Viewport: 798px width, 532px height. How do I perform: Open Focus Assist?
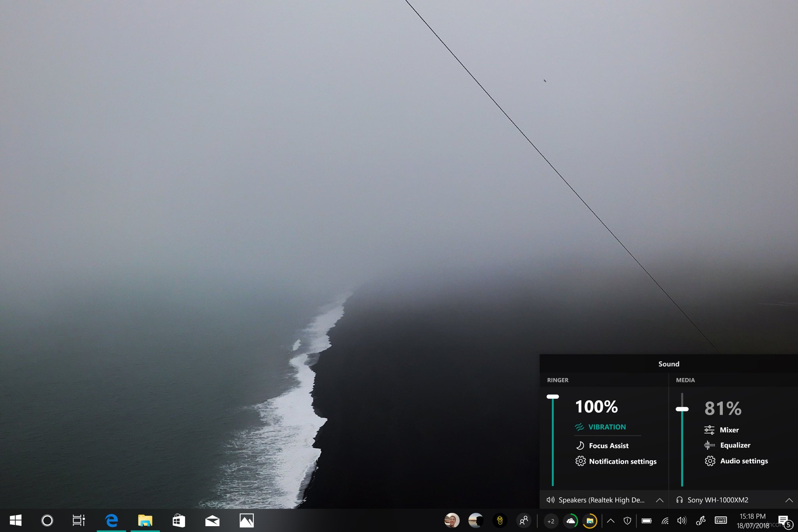tap(602, 445)
